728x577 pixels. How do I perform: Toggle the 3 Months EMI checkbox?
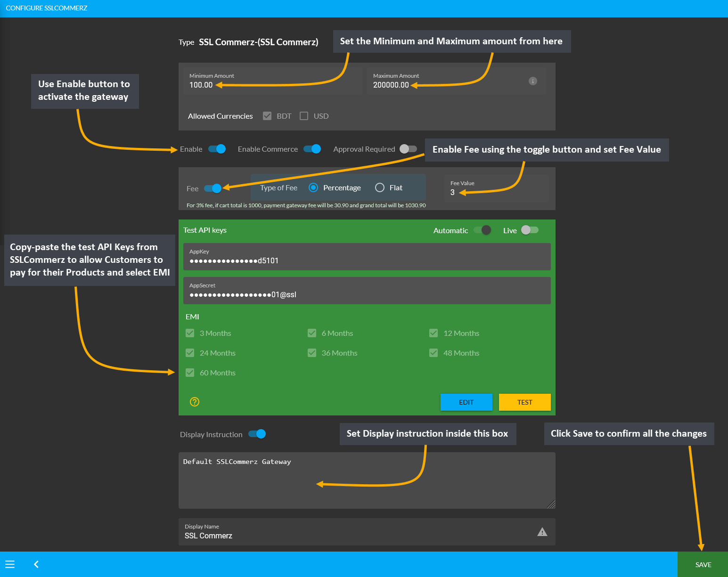point(190,333)
